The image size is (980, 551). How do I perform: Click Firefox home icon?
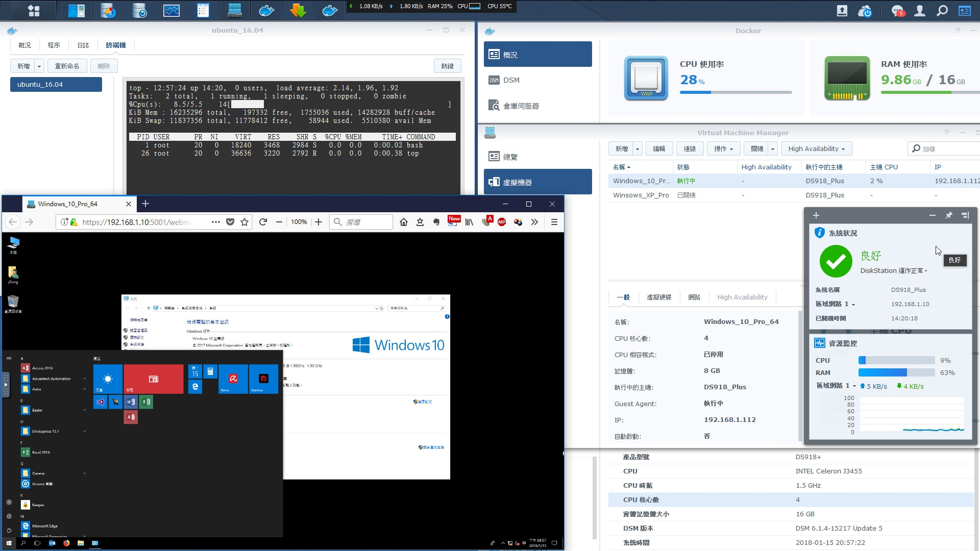pyautogui.click(x=404, y=222)
